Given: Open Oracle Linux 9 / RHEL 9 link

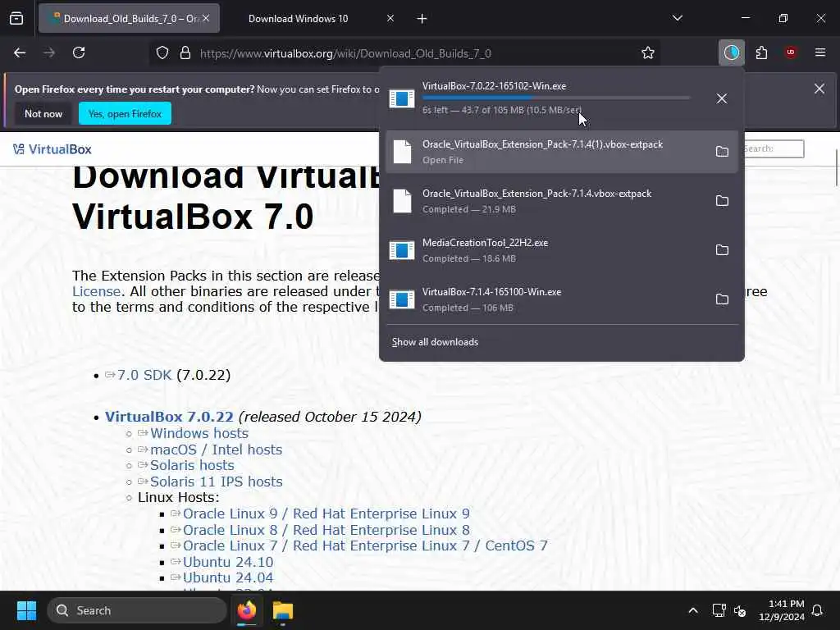Looking at the screenshot, I should pos(326,514).
